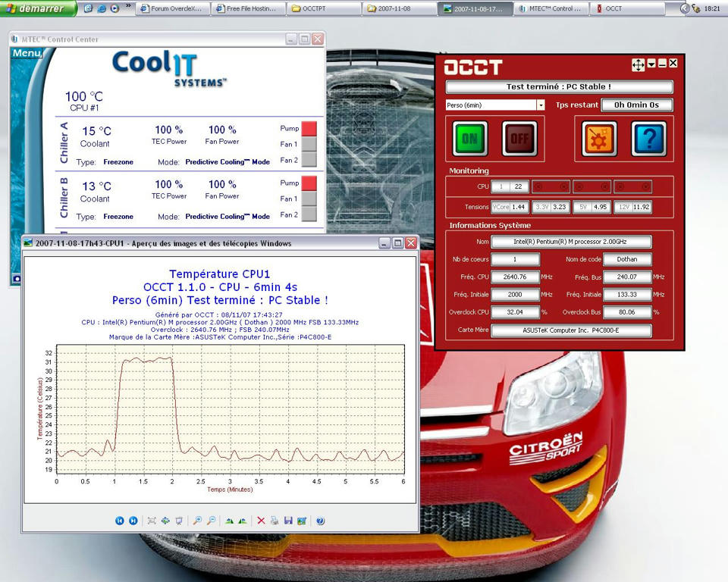Viewport: 728px width, 582px height.
Task: Minimize the OCCT window
Action: [663, 63]
